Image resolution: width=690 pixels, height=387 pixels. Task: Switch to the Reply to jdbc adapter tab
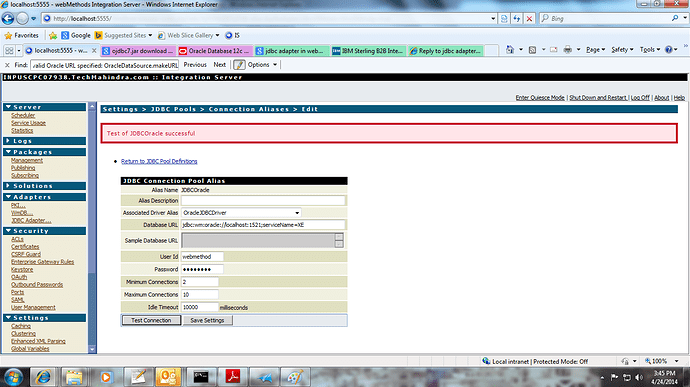pos(445,51)
